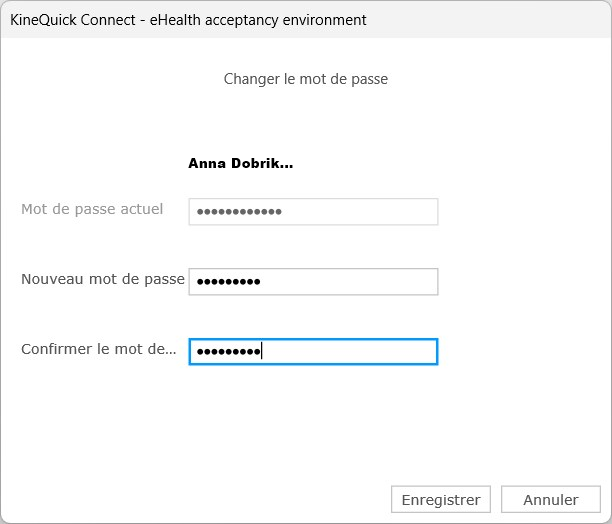Click the first dot of new password
The width and height of the screenshot is (612, 524).
point(200,282)
